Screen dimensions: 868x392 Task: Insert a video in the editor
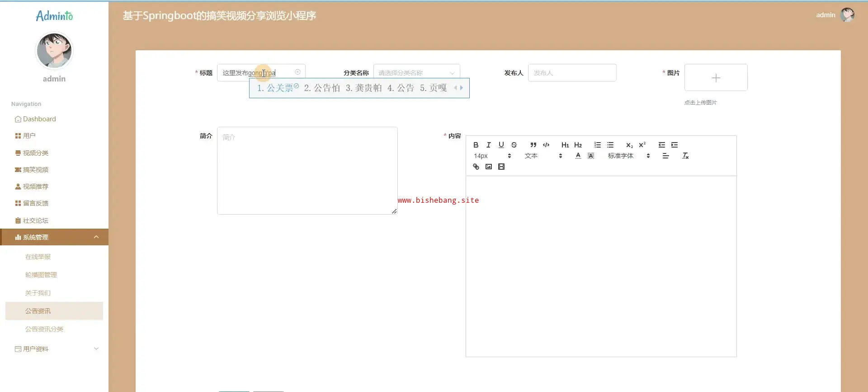tap(501, 167)
